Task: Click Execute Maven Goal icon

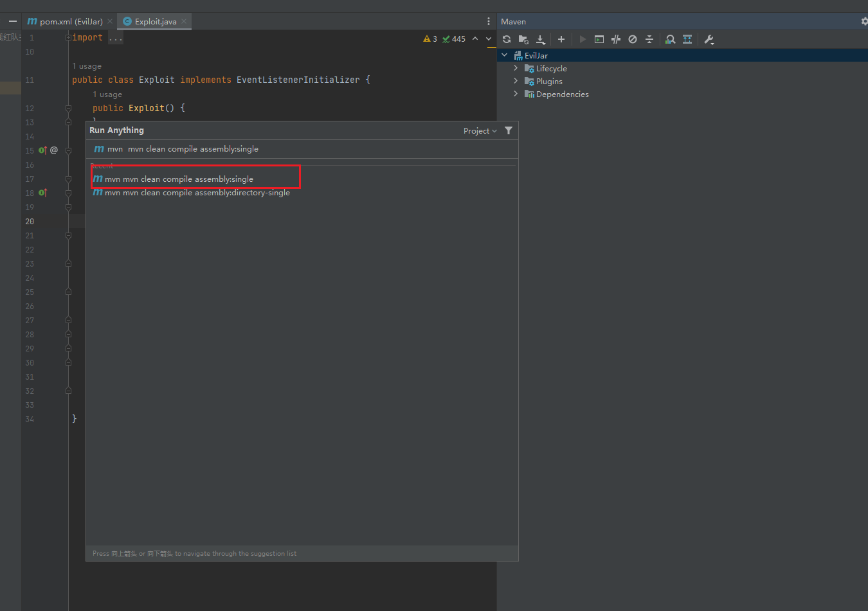Action: click(x=599, y=39)
